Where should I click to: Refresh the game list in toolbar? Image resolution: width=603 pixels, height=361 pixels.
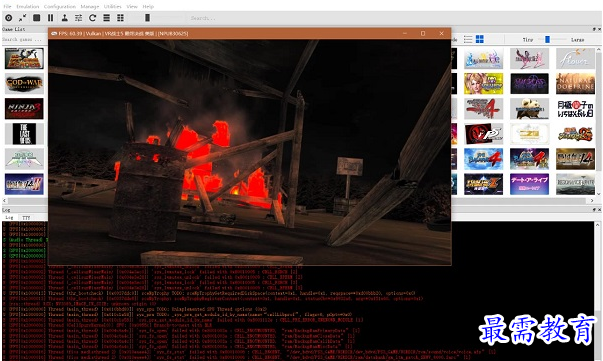(92, 18)
